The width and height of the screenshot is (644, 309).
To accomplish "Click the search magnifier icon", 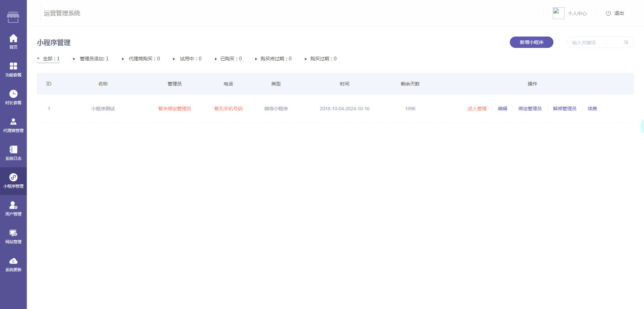I will tap(626, 42).
